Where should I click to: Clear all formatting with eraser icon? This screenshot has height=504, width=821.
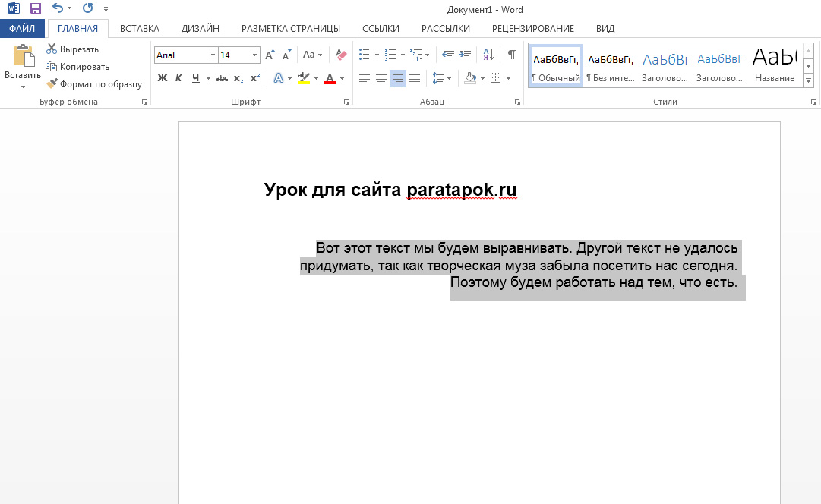click(341, 55)
